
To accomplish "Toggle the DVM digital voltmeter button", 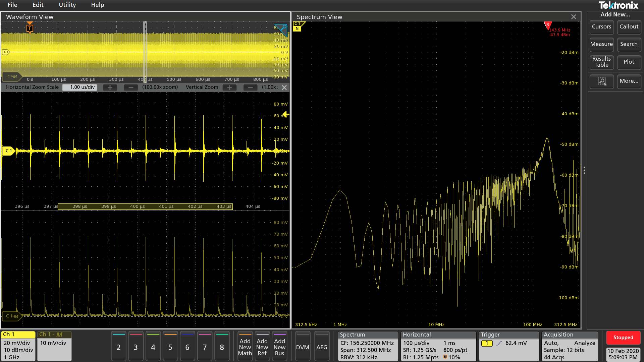I will click(x=303, y=347).
